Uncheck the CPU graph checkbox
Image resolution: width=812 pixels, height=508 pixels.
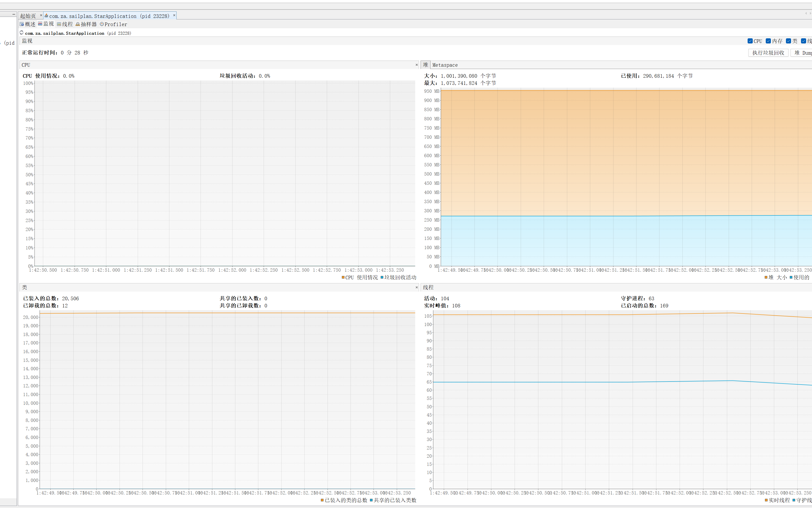pyautogui.click(x=750, y=41)
